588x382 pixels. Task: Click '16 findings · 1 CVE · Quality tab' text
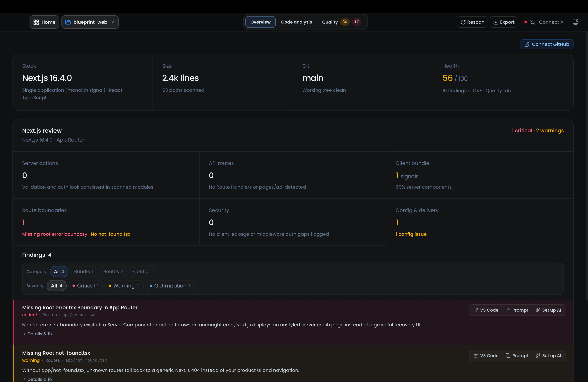477,90
